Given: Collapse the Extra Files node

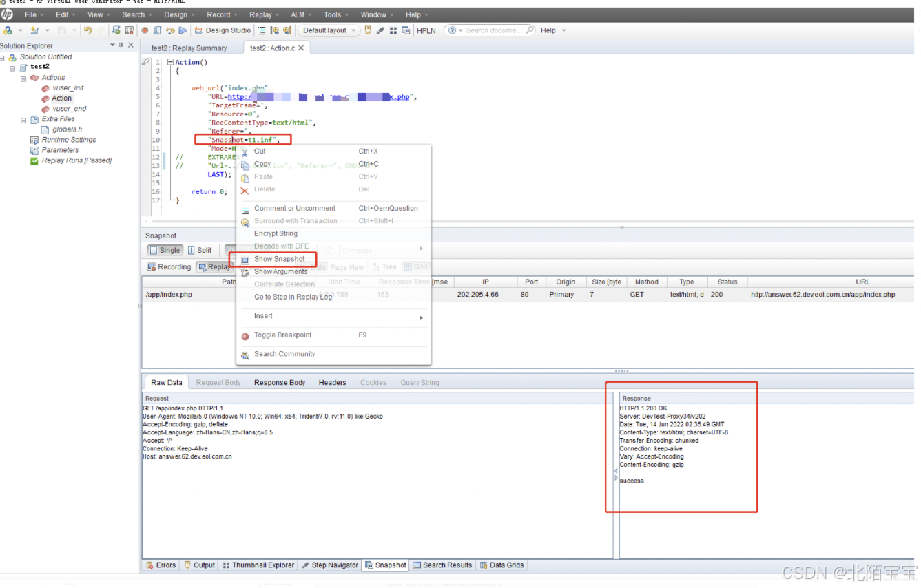Looking at the screenshot, I should [x=23, y=119].
